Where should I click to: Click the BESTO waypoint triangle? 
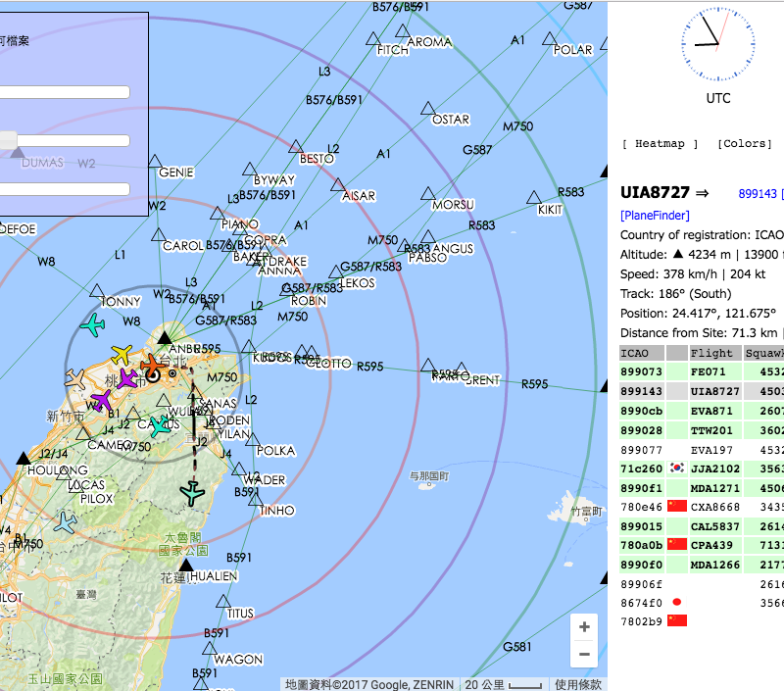[296, 147]
